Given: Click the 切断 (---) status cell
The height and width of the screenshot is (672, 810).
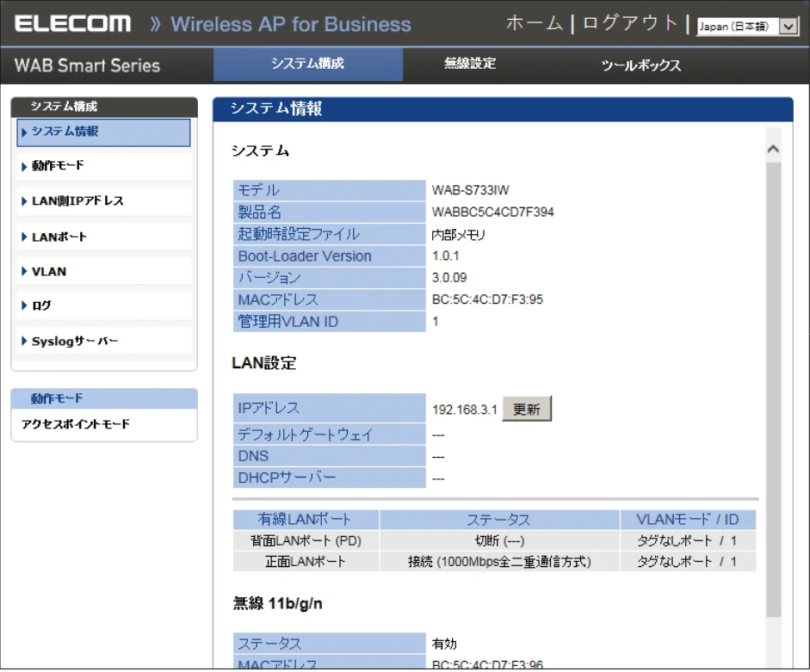Looking at the screenshot, I should click(499, 541).
